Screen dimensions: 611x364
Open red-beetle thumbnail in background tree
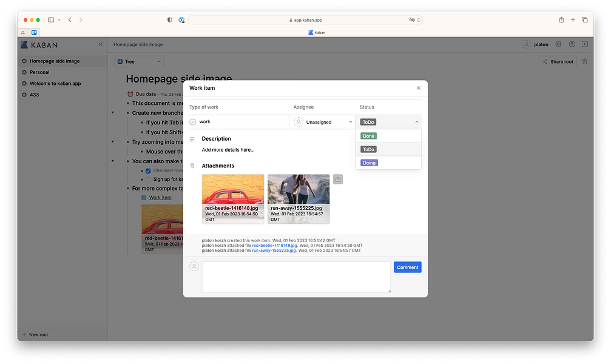click(x=163, y=229)
